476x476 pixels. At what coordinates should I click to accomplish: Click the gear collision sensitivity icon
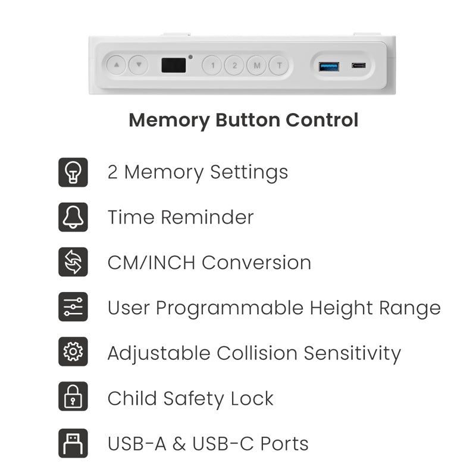[x=73, y=353]
